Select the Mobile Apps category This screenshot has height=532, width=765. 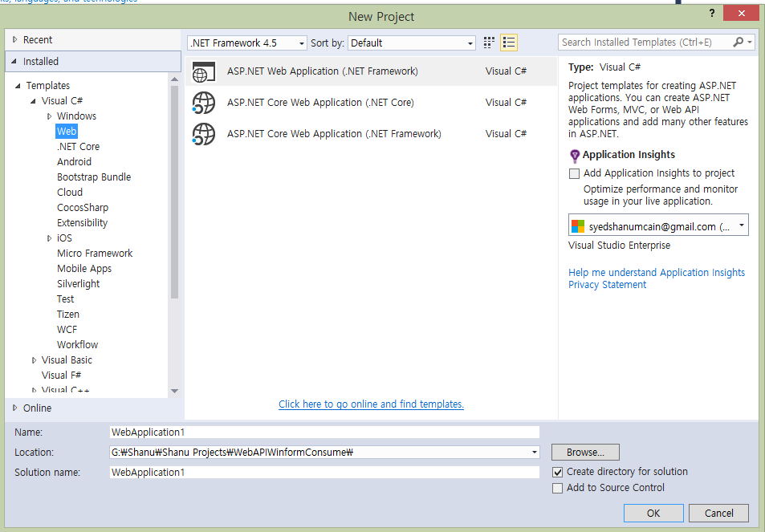(84, 269)
